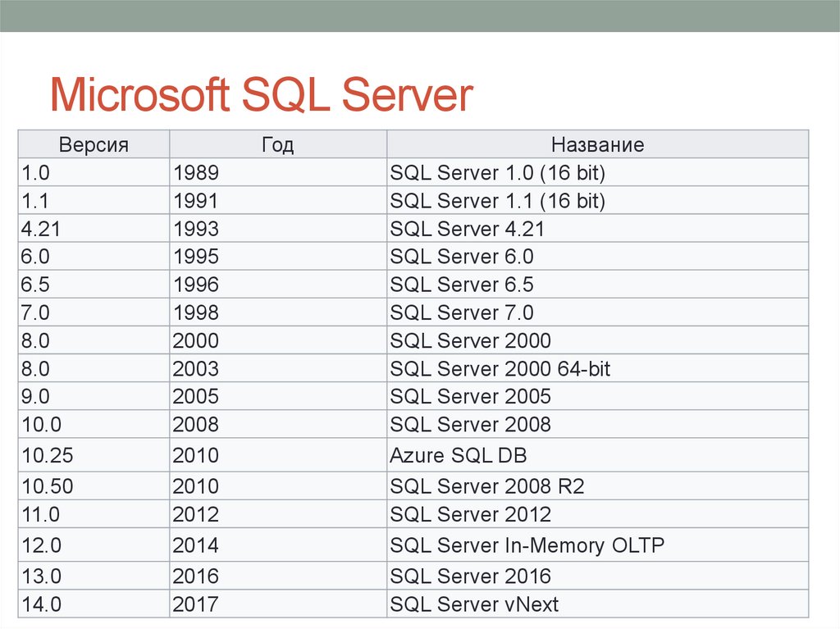840x629 pixels.
Task: Click the Microsoft SQL Server slide title
Action: [261, 96]
